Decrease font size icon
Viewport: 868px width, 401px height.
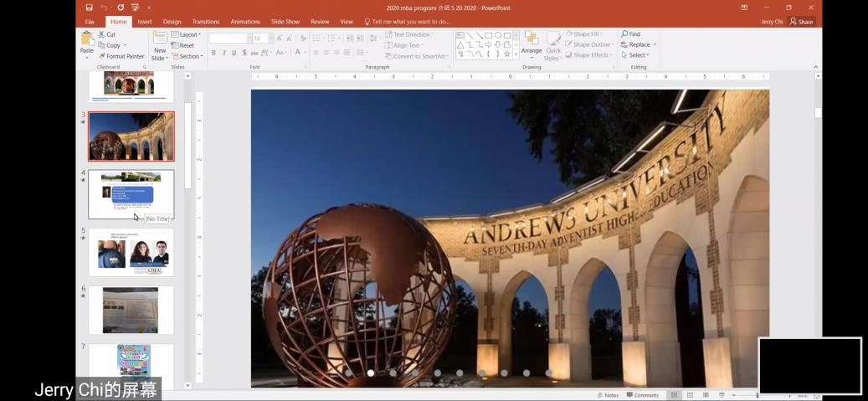(x=290, y=39)
